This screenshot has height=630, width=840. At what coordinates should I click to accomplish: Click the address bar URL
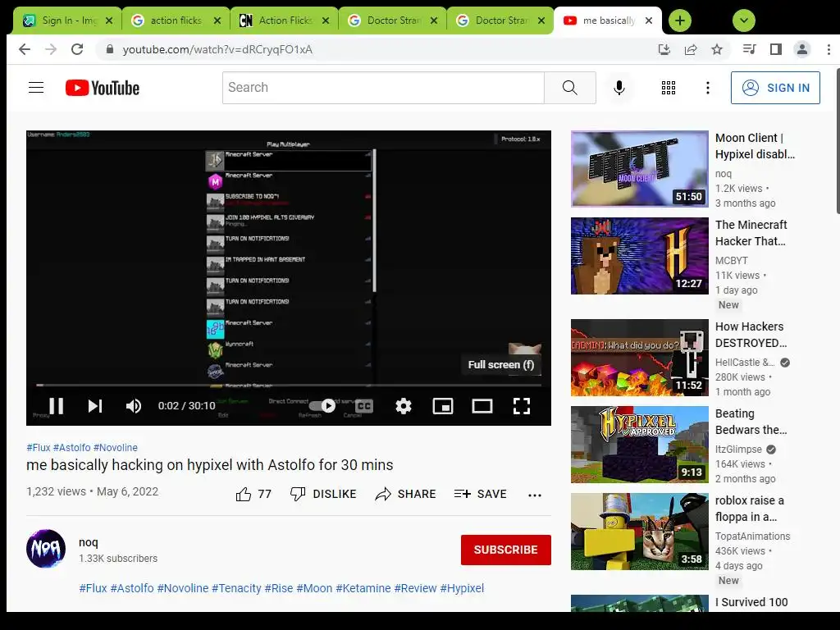(217, 49)
